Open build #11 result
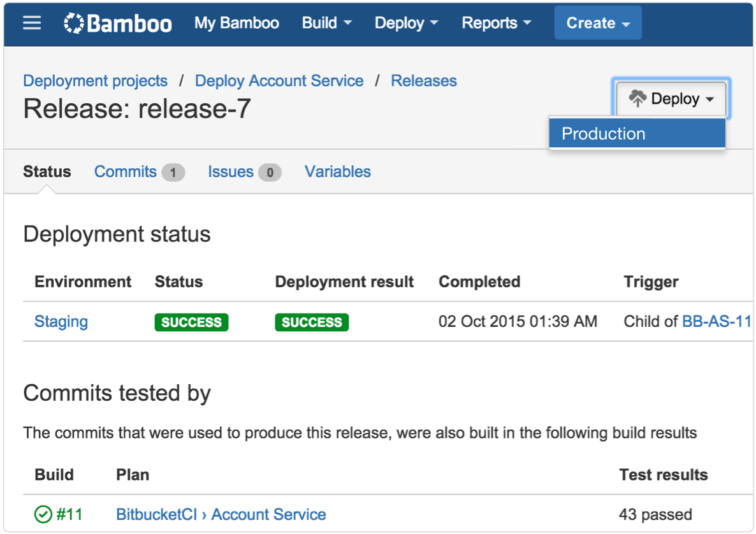 pyautogui.click(x=69, y=514)
